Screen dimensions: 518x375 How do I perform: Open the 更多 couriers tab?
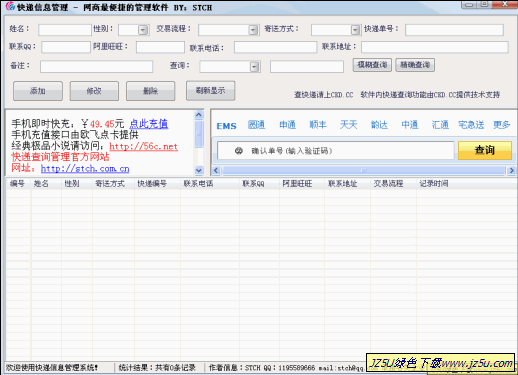502,125
